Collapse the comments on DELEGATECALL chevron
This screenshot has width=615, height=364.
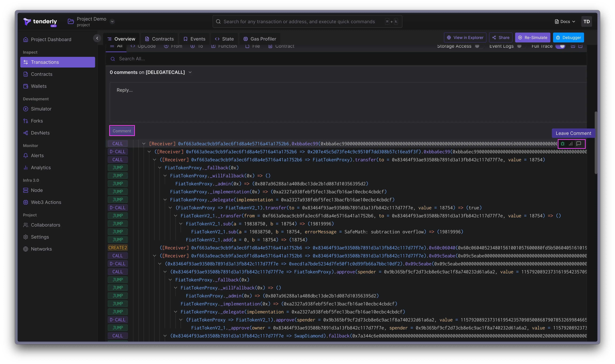click(190, 72)
